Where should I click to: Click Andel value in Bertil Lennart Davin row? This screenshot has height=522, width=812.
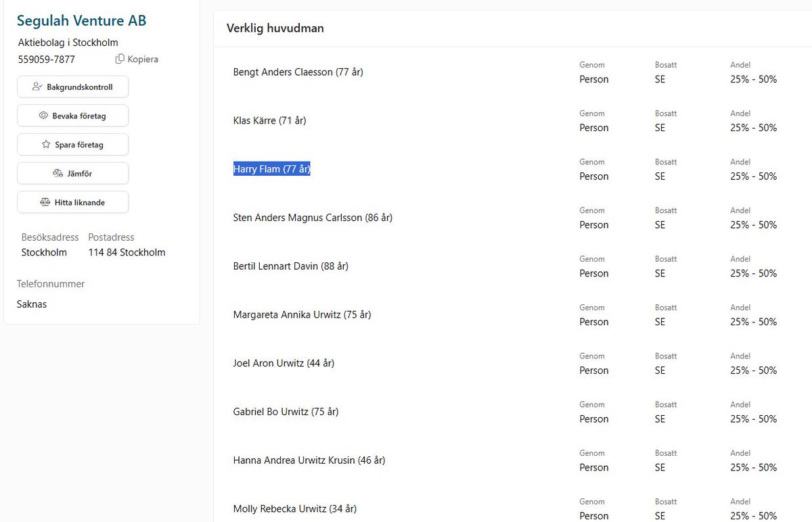754,273
